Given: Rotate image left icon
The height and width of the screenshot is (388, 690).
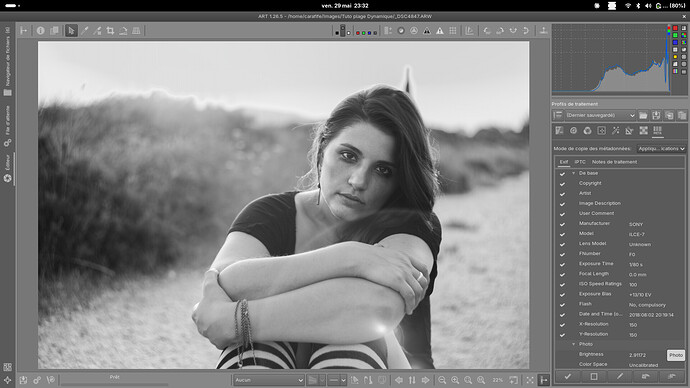Looking at the screenshot, I should 487,31.
